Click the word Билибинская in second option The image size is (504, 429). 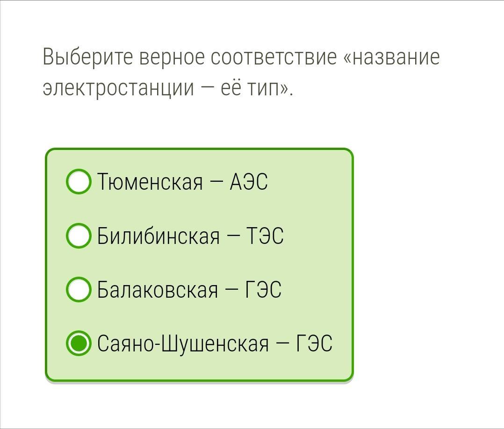click(x=158, y=236)
